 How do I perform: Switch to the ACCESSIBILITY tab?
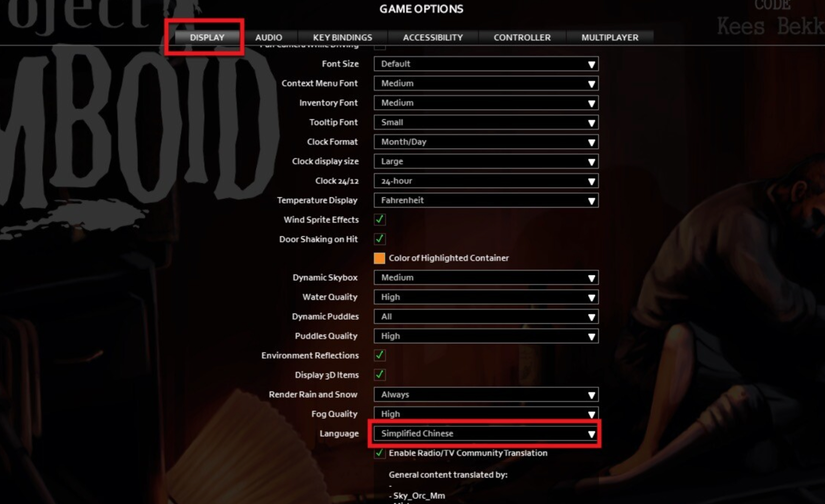click(433, 37)
